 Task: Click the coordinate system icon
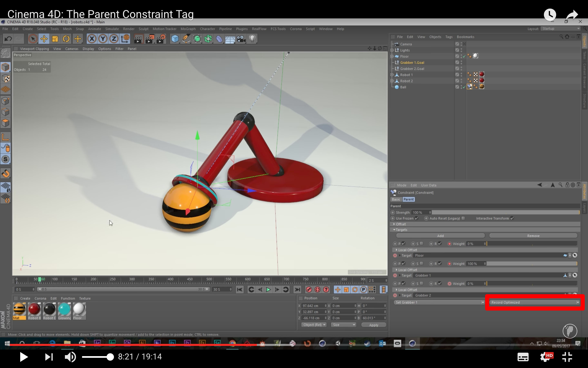pos(125,39)
